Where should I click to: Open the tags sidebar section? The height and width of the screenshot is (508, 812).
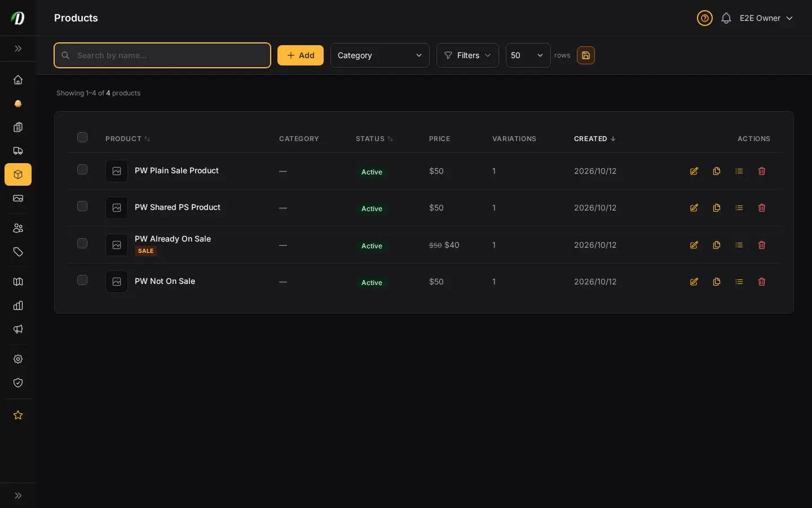pos(18,252)
